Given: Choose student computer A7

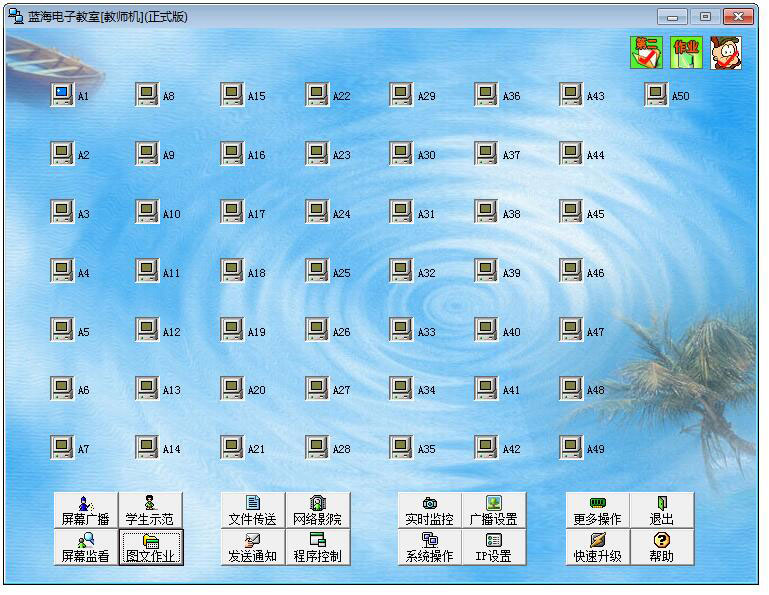Looking at the screenshot, I should click(62, 448).
